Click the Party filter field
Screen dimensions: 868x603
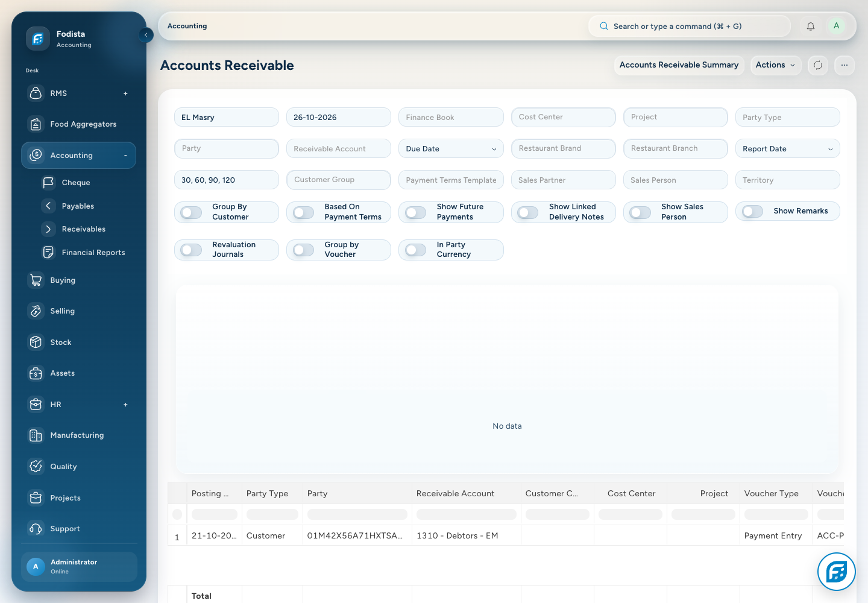click(227, 148)
